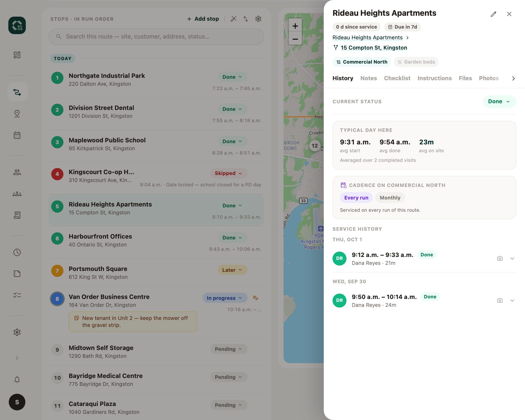Click the magic wand optimize route icon
This screenshot has height=420, width=525.
click(233, 19)
